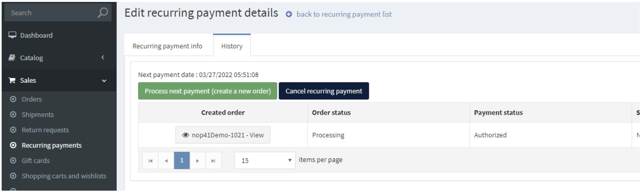The height and width of the screenshot is (194, 644).
Task: Collapse the Sales menu chevron
Action: point(104,81)
